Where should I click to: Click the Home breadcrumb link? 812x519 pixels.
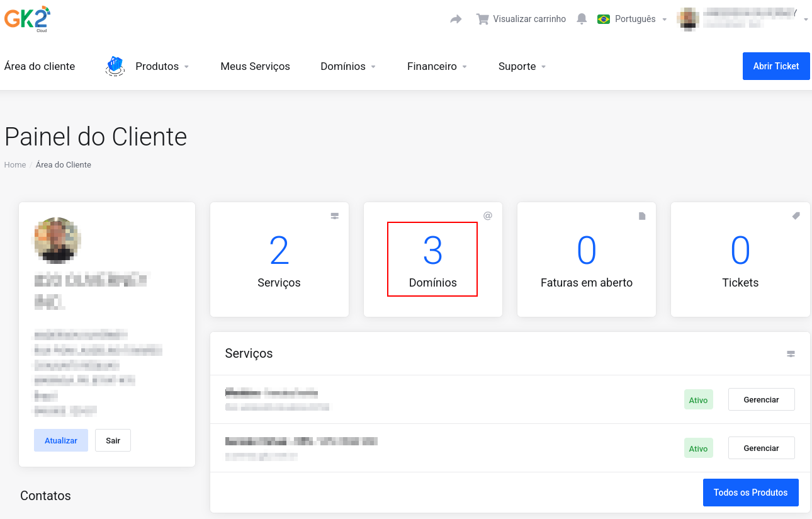(x=15, y=164)
